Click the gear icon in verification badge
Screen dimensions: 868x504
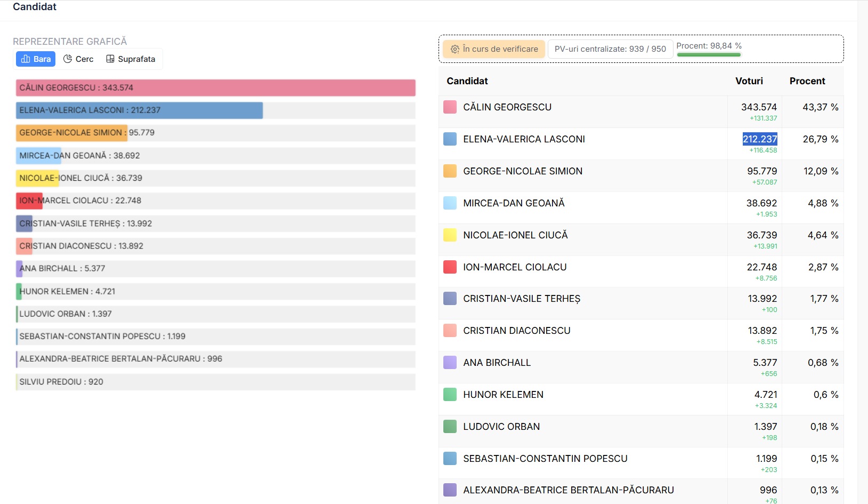(455, 49)
